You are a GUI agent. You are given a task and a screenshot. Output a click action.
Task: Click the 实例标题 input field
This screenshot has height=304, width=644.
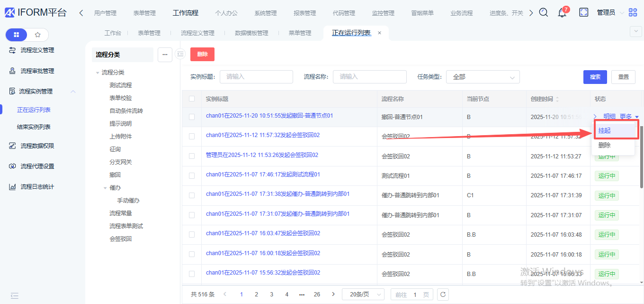click(256, 77)
